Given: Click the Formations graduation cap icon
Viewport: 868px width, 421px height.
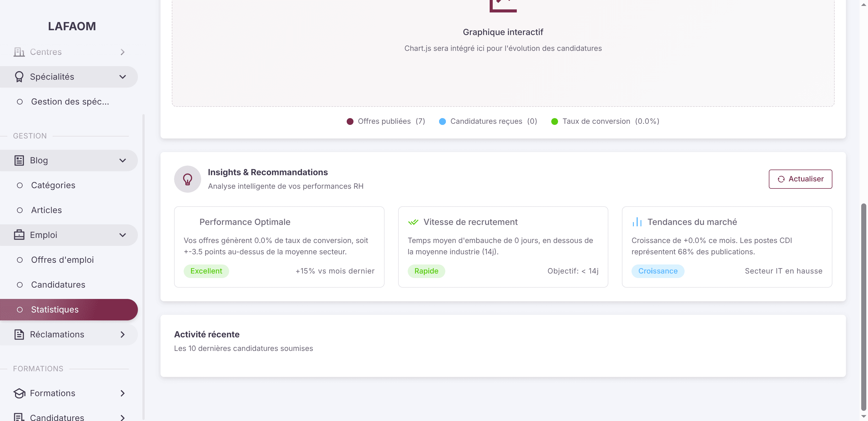Looking at the screenshot, I should (x=19, y=393).
